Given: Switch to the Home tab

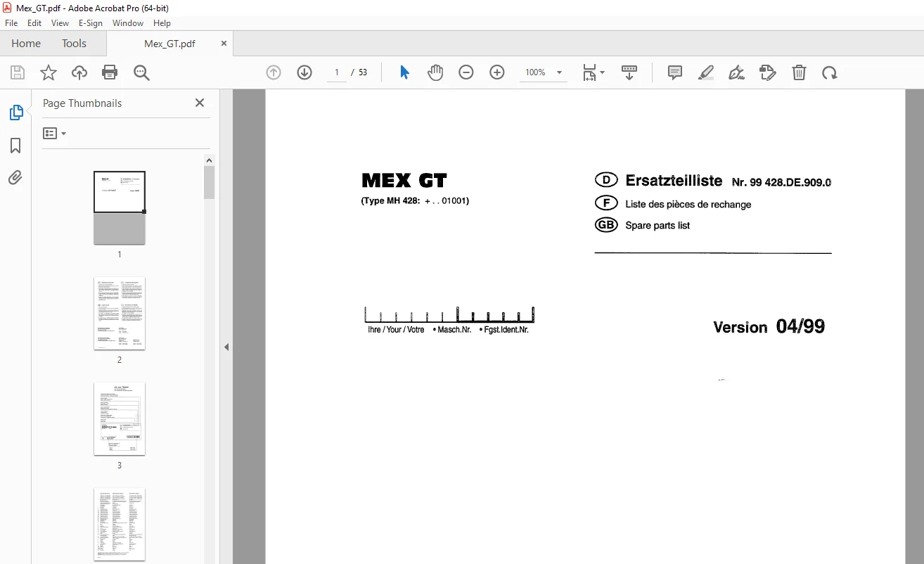Looking at the screenshot, I should (26, 43).
